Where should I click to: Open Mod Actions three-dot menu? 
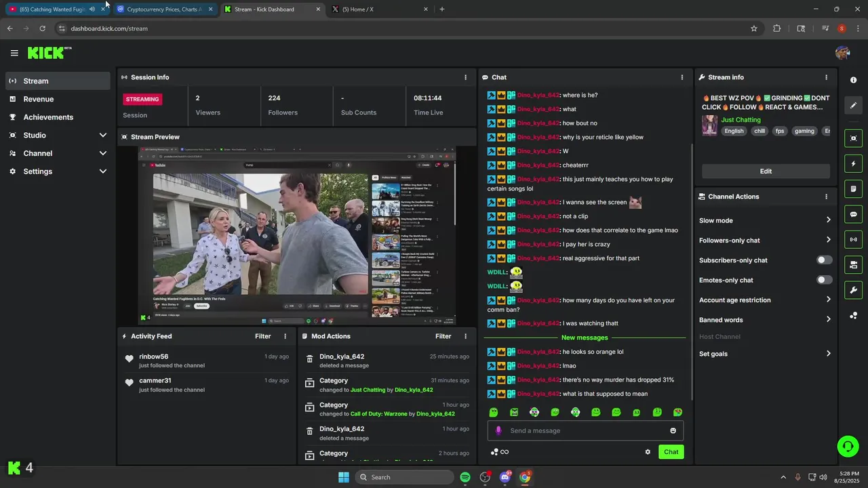pos(465,336)
